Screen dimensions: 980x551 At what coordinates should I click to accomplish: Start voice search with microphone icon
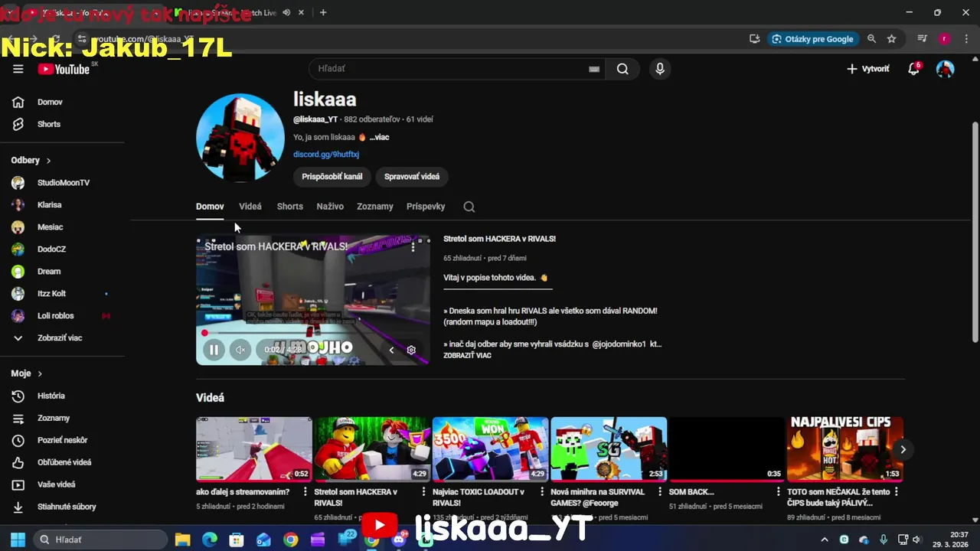tap(660, 69)
